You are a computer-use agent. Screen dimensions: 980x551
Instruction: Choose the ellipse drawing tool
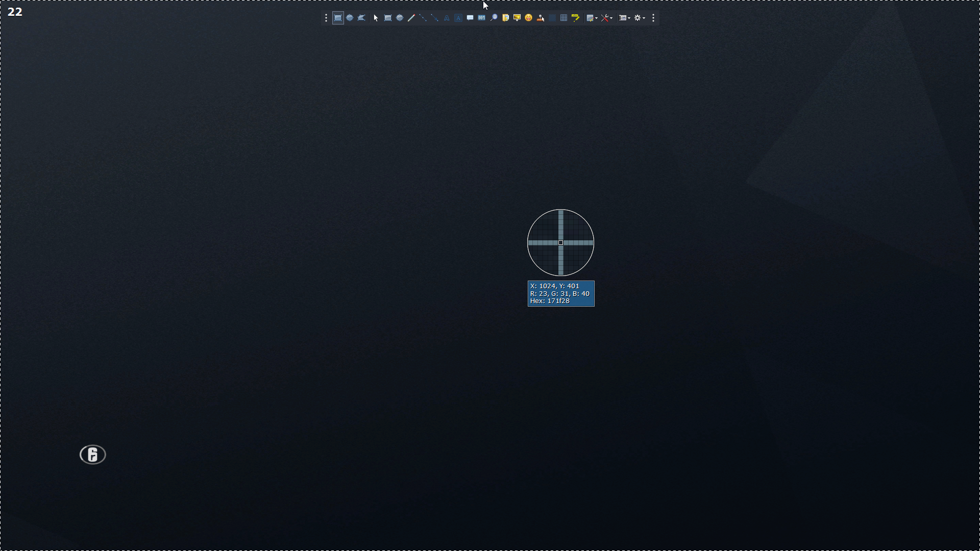pos(400,18)
